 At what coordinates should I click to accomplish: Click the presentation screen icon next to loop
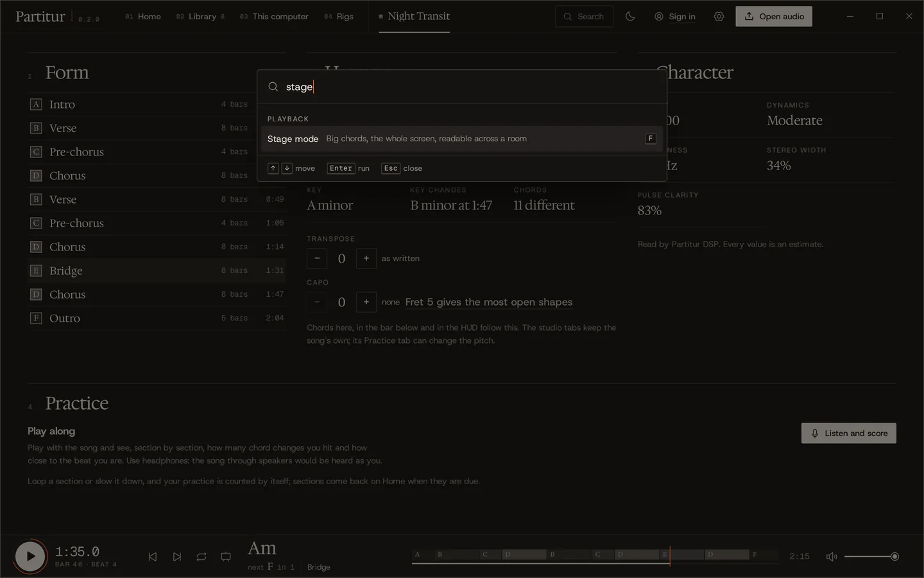tap(226, 557)
